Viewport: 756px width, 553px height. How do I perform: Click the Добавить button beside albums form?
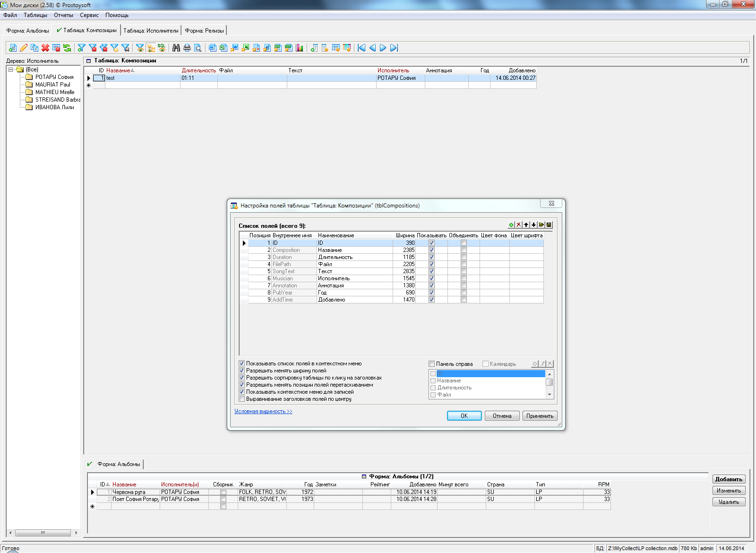pyautogui.click(x=729, y=479)
